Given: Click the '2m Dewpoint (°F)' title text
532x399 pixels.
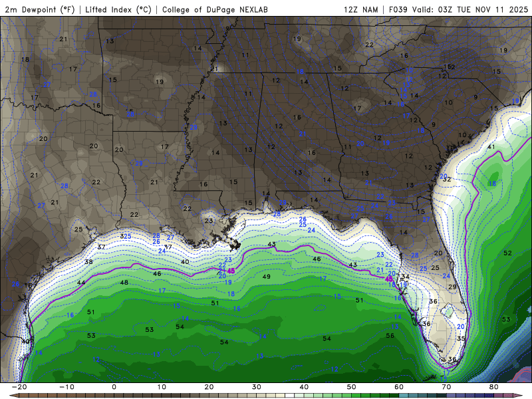Looking at the screenshot, I should tap(40, 9).
